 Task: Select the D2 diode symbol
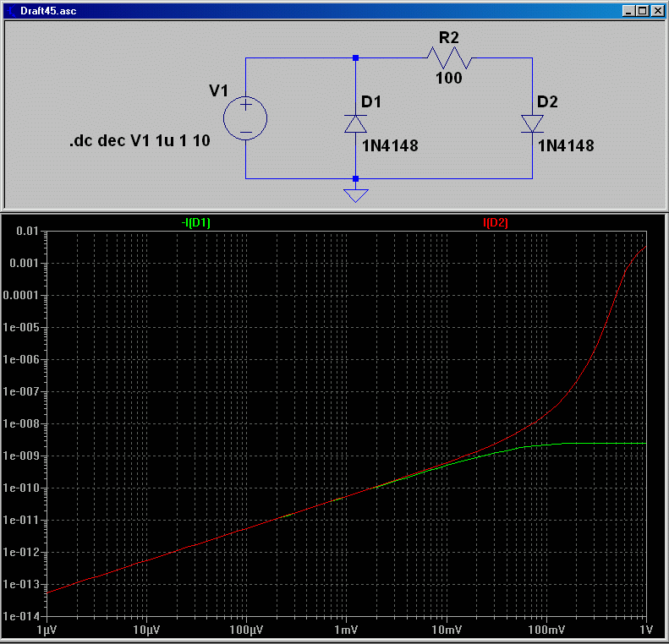pyautogui.click(x=532, y=123)
